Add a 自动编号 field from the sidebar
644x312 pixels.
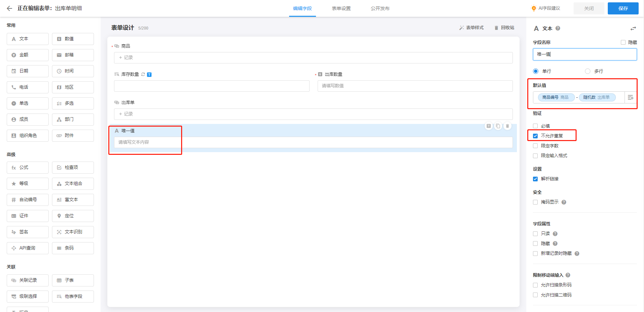click(28, 200)
